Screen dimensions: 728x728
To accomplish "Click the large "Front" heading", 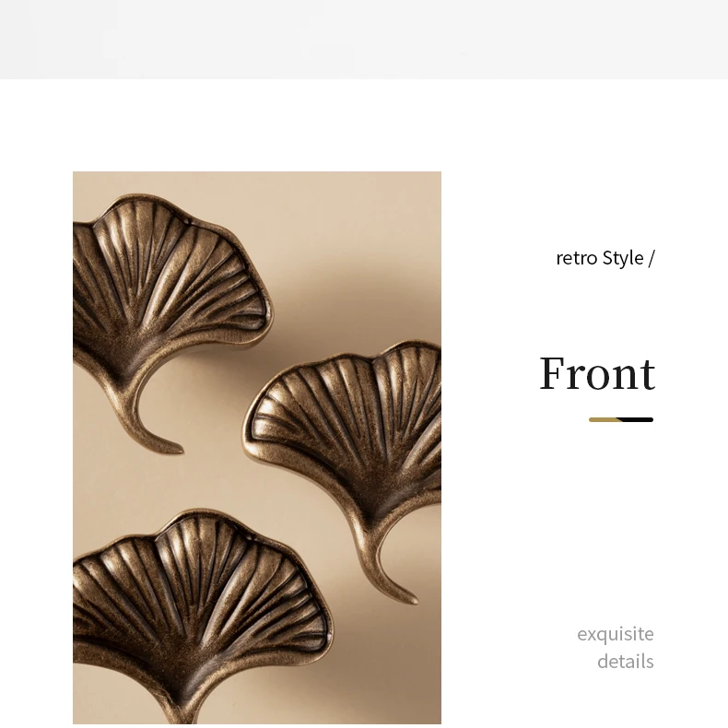I will click(597, 373).
